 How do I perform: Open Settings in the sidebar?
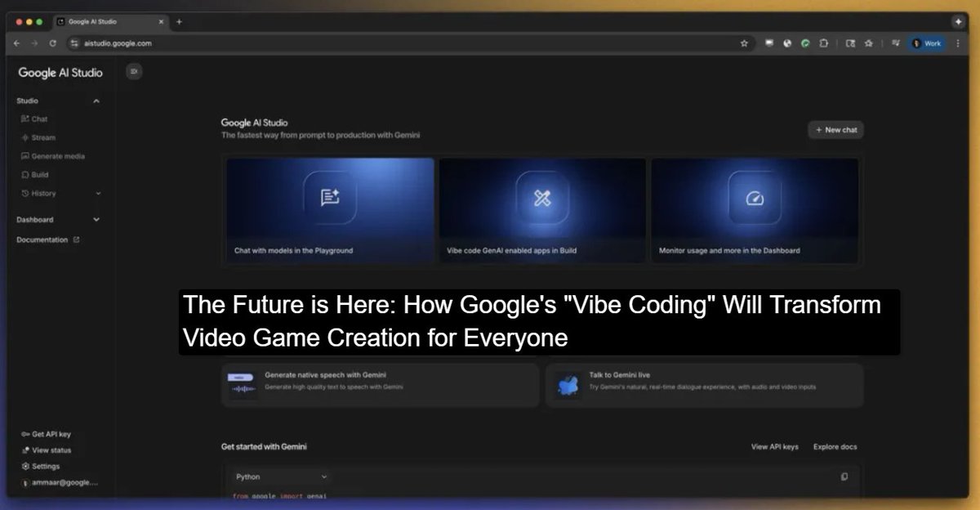click(40, 466)
